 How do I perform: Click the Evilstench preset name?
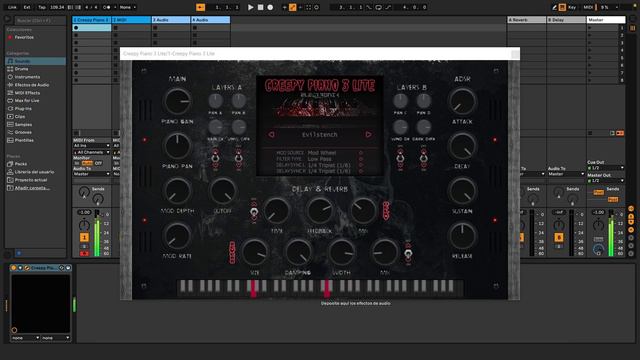click(320, 135)
